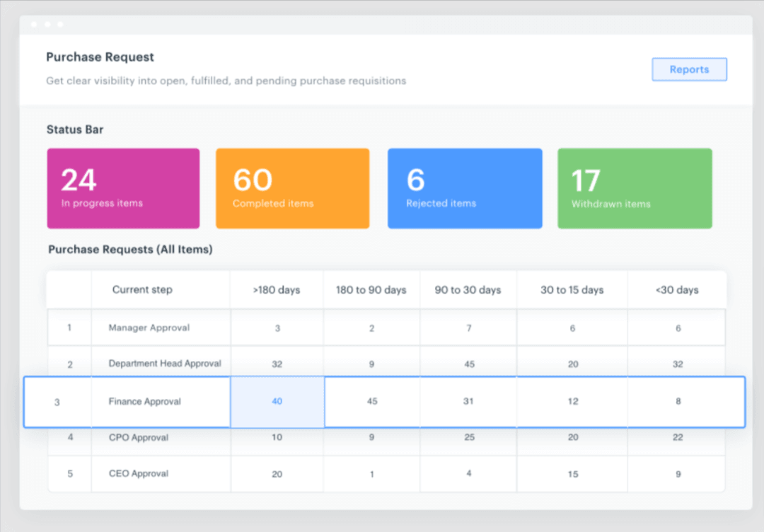
Task: Click the Reports button
Action: (688, 69)
